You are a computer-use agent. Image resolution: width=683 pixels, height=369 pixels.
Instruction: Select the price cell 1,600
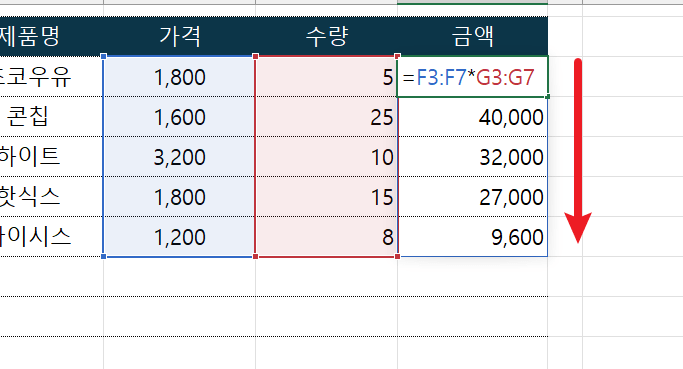click(179, 117)
